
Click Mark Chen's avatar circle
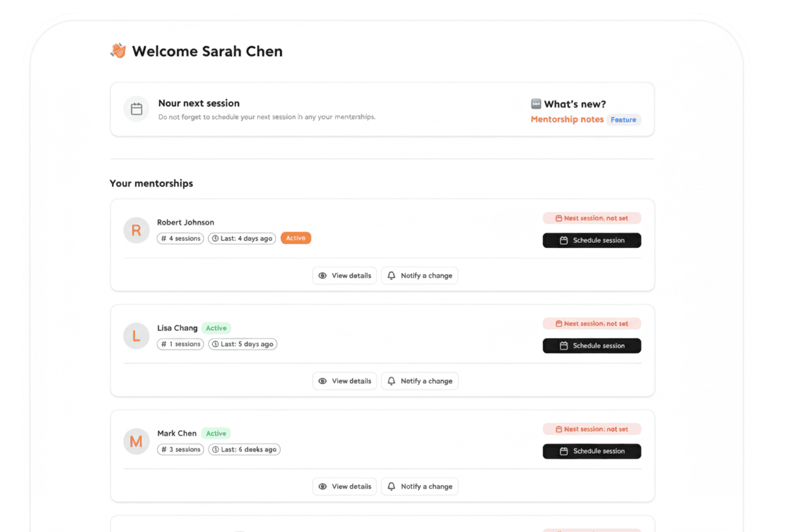coord(136,441)
